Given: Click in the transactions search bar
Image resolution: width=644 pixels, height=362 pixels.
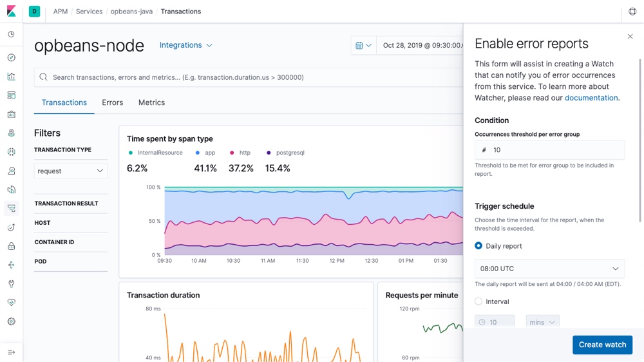Looking at the screenshot, I should (249, 77).
